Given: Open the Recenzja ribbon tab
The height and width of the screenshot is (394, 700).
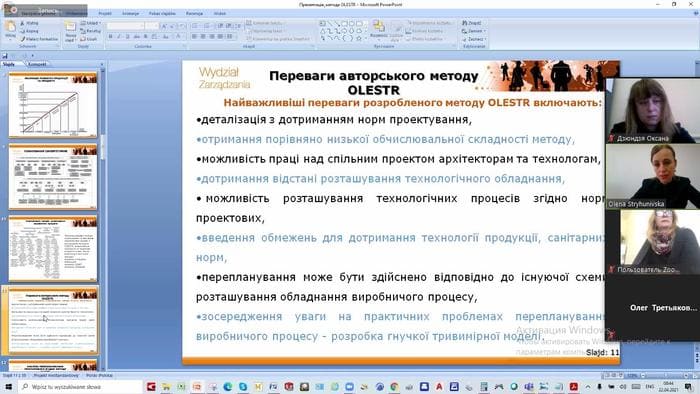Looking at the screenshot, I should 194,13.
